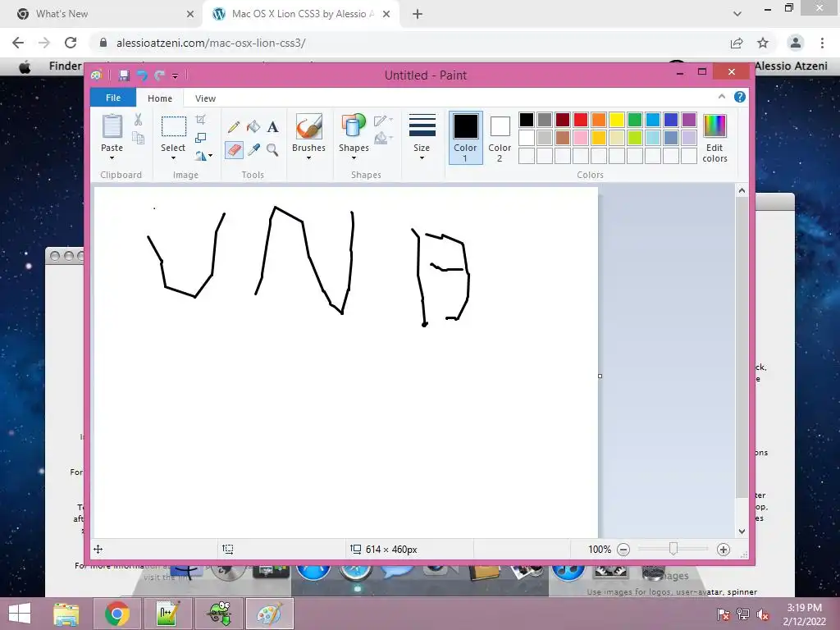Click Save icon in quick access toolbar
Image resolution: width=840 pixels, height=630 pixels.
[124, 75]
